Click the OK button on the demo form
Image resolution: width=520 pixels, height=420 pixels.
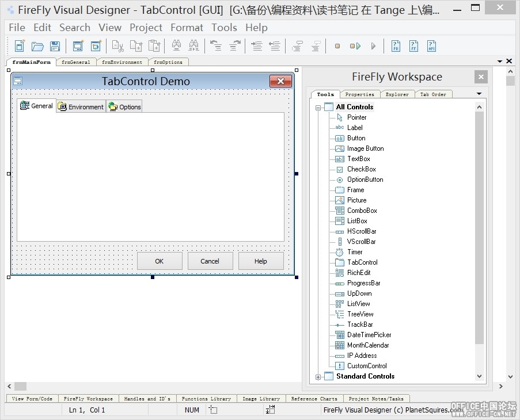pyautogui.click(x=160, y=261)
